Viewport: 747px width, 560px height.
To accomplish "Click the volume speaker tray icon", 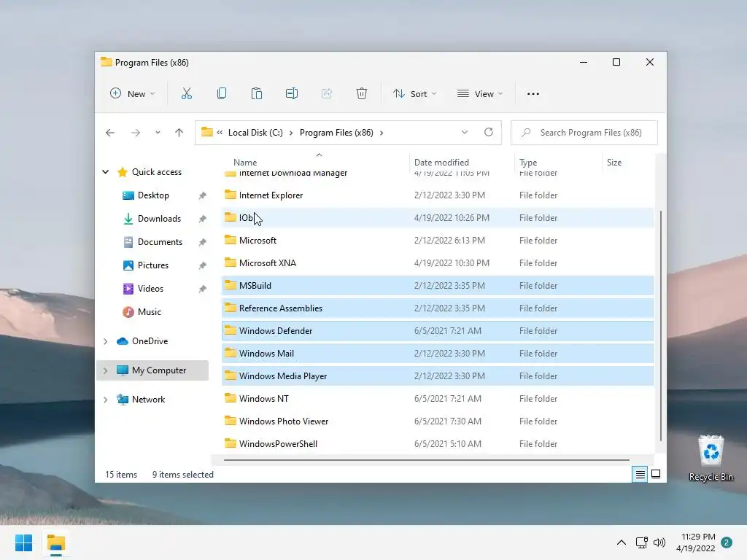I will click(659, 542).
